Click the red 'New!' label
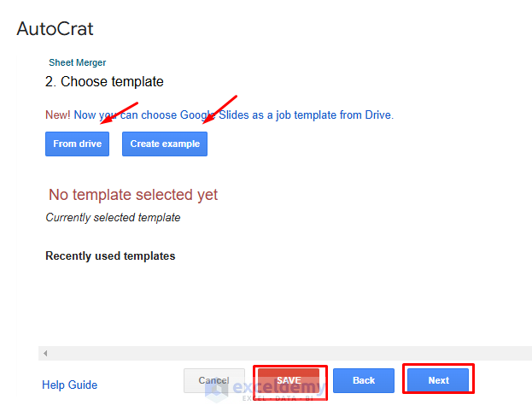This screenshot has width=532, height=417. pos(58,115)
